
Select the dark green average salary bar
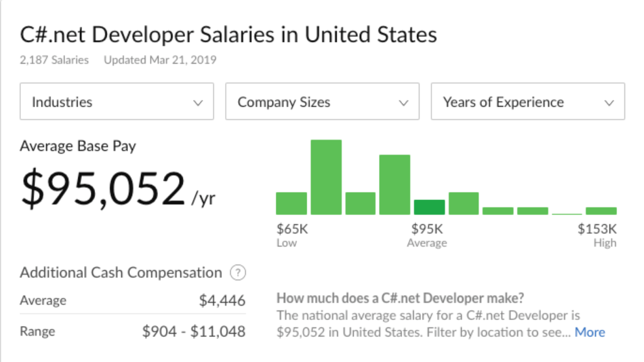click(x=429, y=207)
